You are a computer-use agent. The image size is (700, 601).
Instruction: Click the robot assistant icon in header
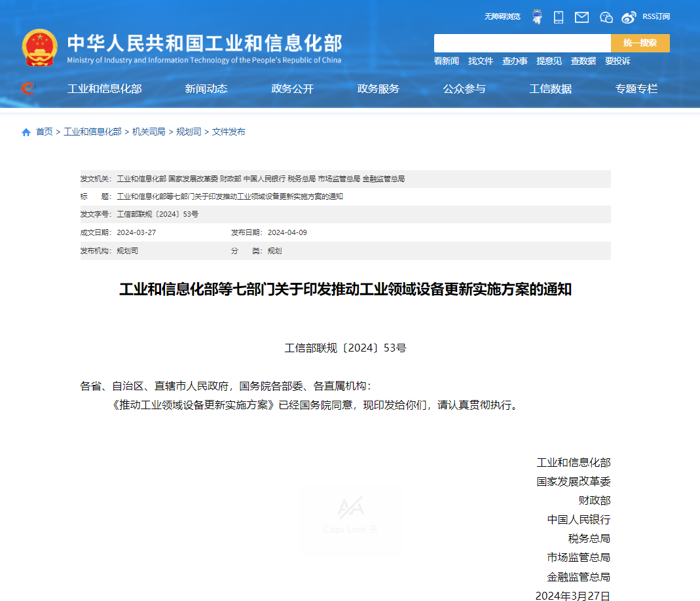point(537,17)
